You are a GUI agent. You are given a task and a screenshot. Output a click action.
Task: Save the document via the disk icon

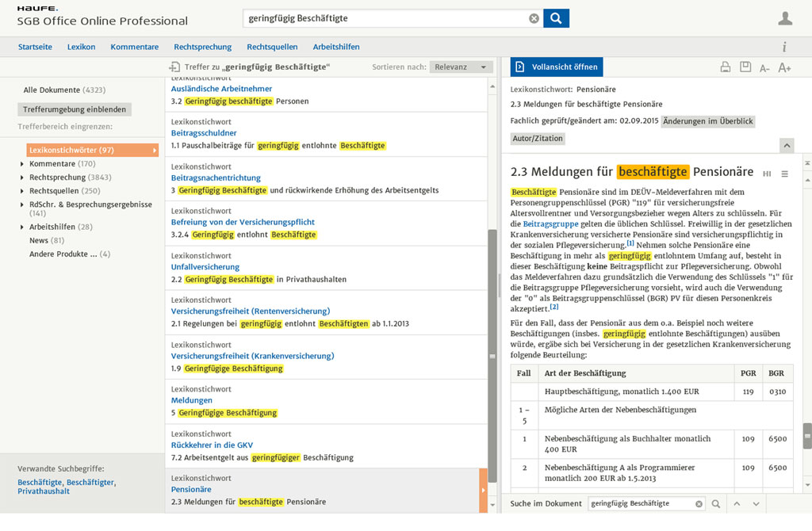point(745,67)
